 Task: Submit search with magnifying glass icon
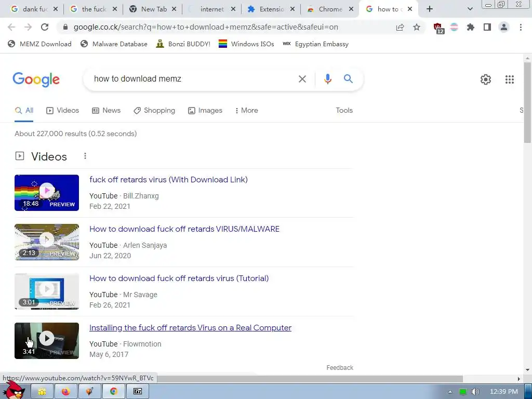click(348, 79)
